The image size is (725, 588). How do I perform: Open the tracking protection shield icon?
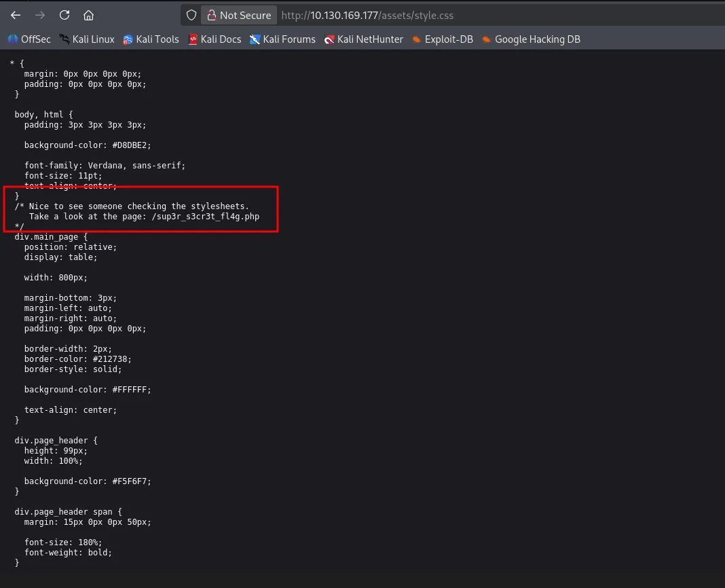[191, 15]
